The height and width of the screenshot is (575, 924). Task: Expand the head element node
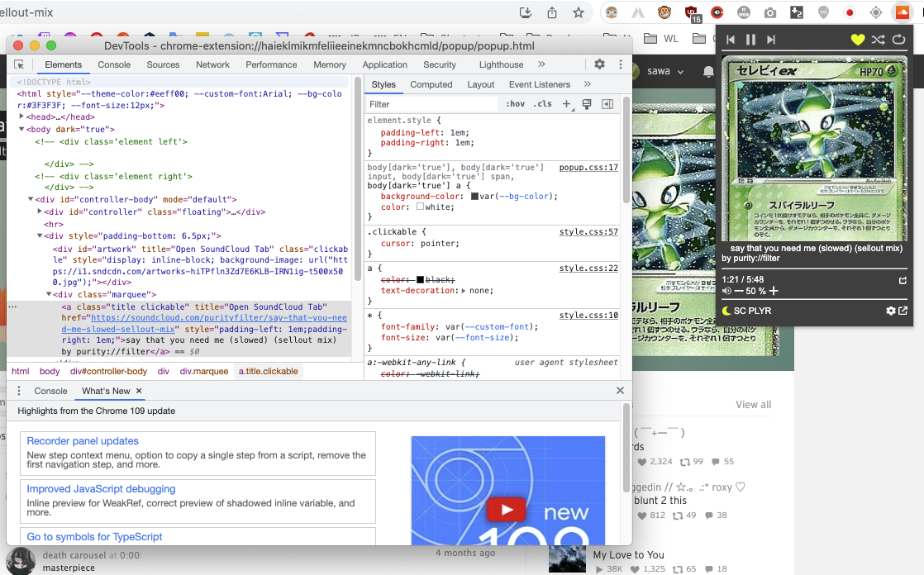(21, 117)
